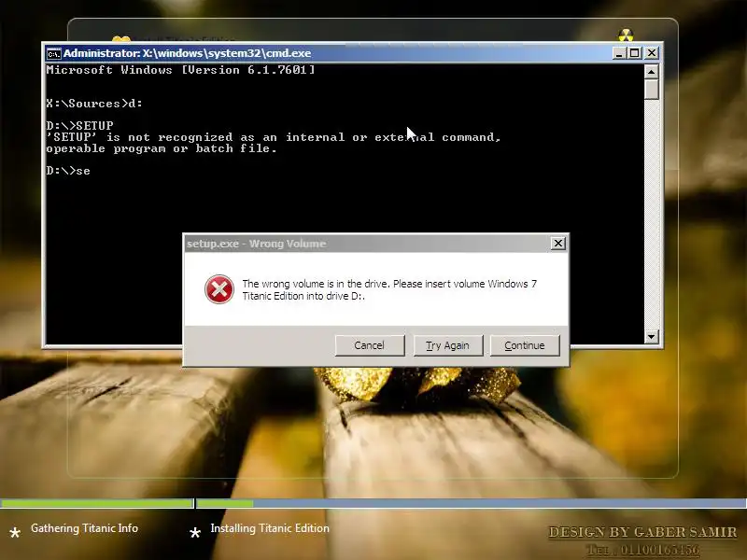Click the radiation icon in installer window

pos(626,35)
